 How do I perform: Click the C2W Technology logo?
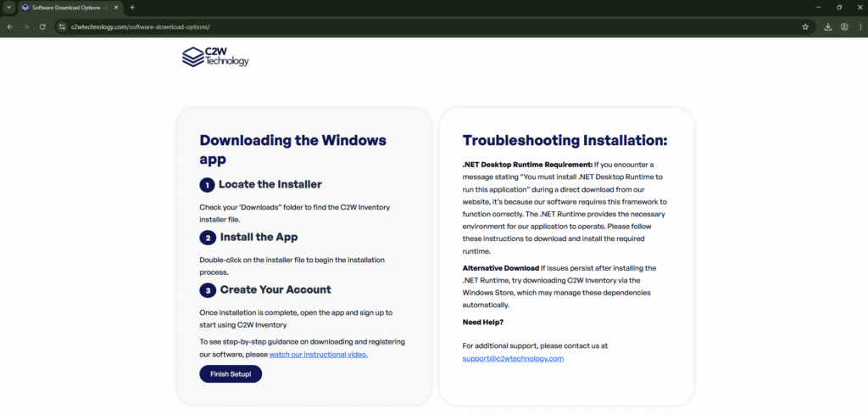[215, 57]
